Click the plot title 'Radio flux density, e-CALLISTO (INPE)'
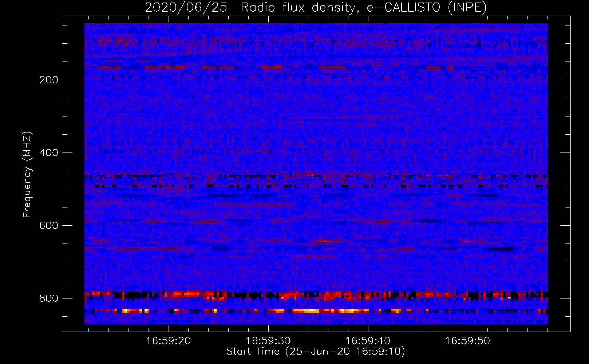The image size is (589, 364). tap(364, 8)
